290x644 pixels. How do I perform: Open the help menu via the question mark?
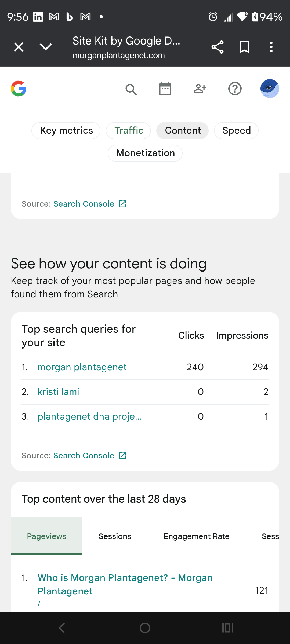coord(235,89)
